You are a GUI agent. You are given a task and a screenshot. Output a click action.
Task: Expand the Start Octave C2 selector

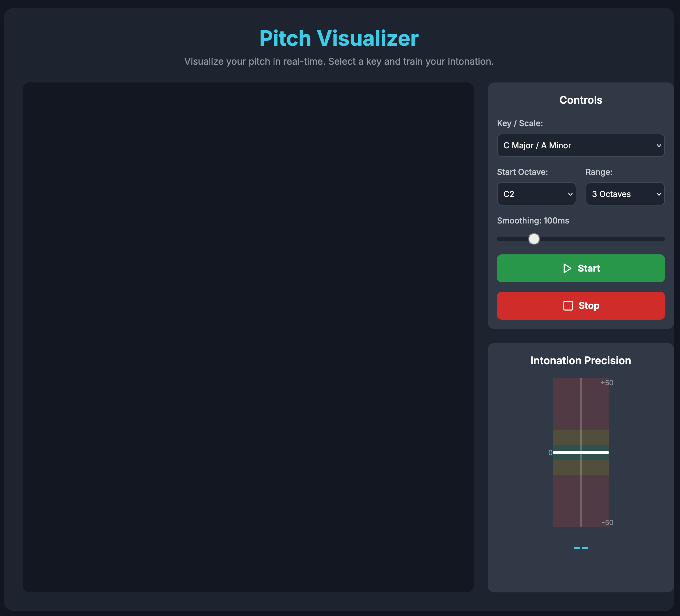[x=536, y=194]
